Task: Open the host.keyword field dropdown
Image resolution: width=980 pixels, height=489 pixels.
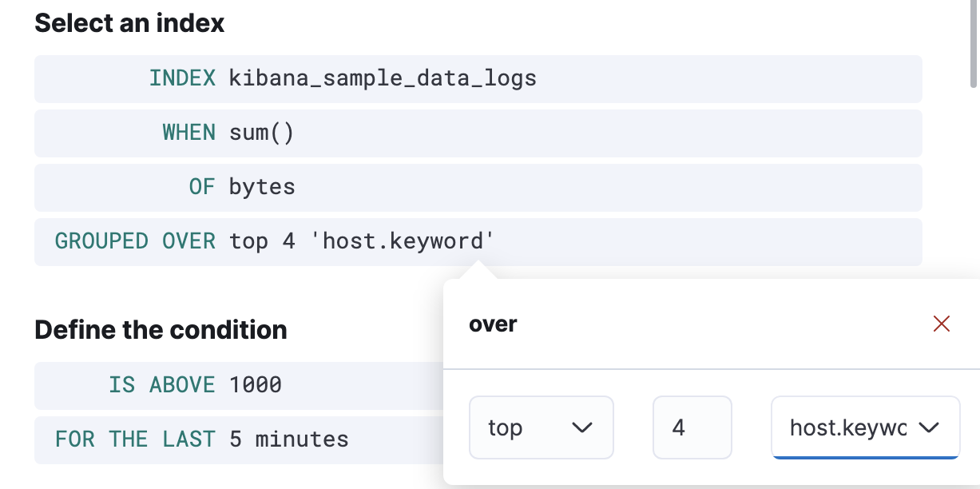Action: [x=847, y=427]
